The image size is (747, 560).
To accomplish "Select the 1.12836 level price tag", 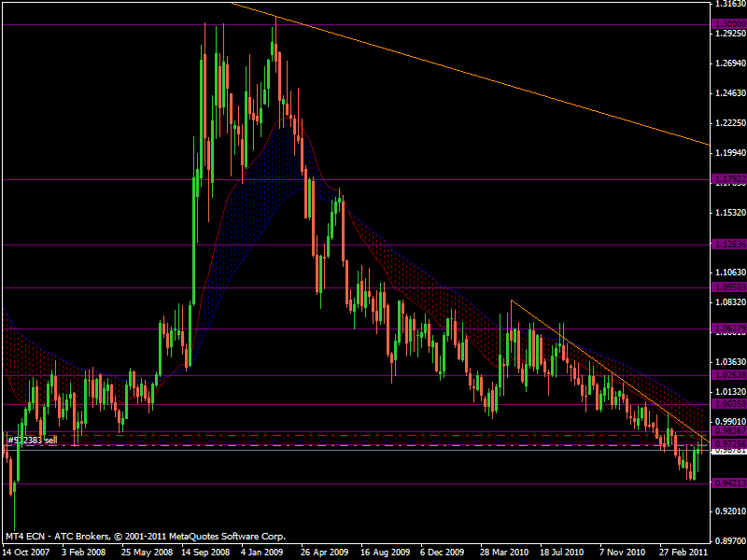I will 729,245.
